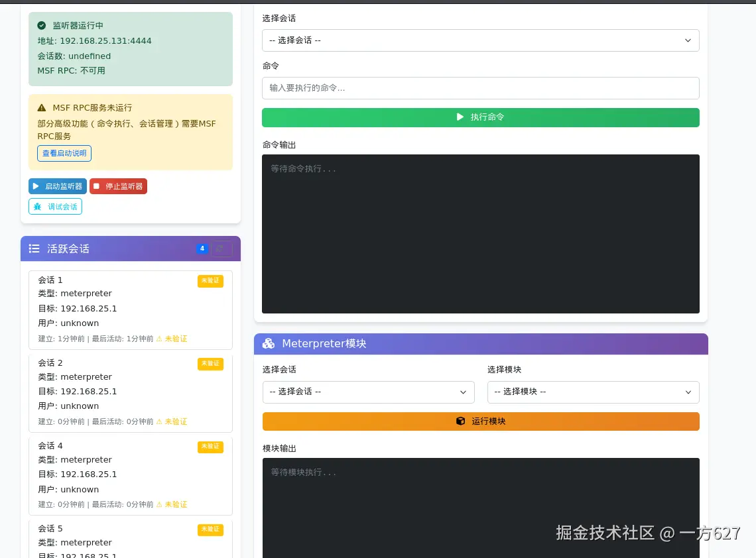
Task: Click the 会话数: undefined status line
Action: (x=74, y=56)
